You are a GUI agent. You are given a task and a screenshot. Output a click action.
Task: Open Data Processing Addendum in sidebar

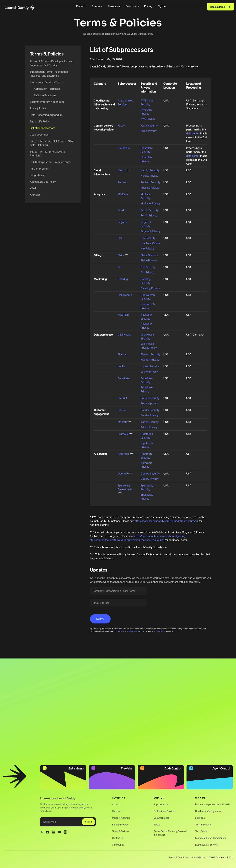click(x=46, y=115)
